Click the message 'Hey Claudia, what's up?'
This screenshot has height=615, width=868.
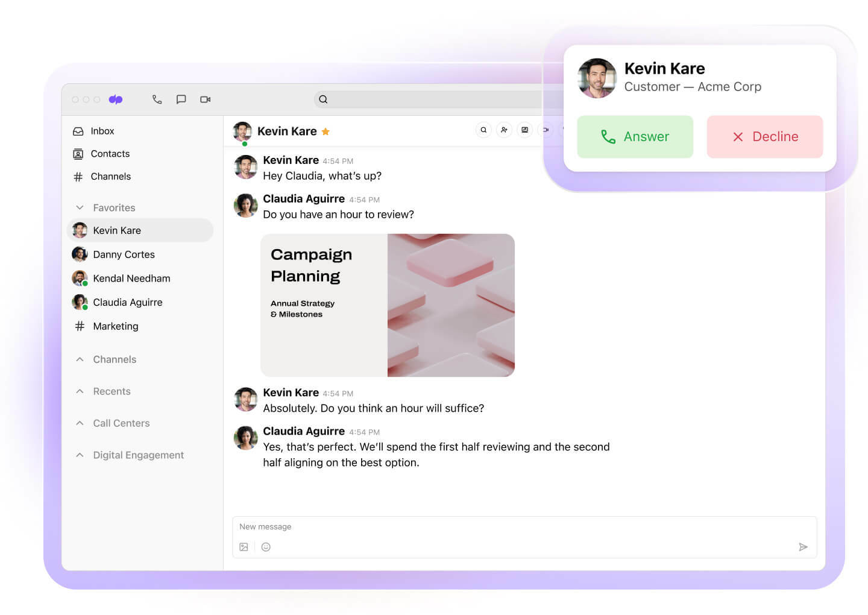pos(322,176)
